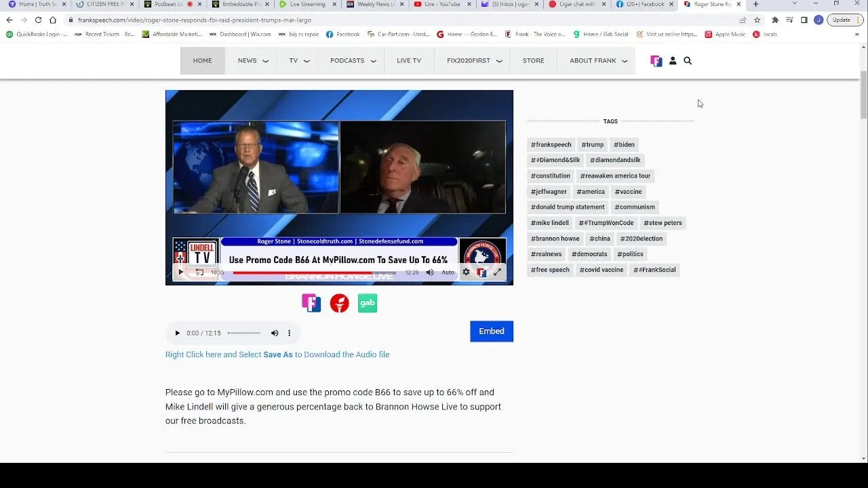Open the #brannon howse tag
Viewport: 868px width, 488px height.
(x=555, y=239)
